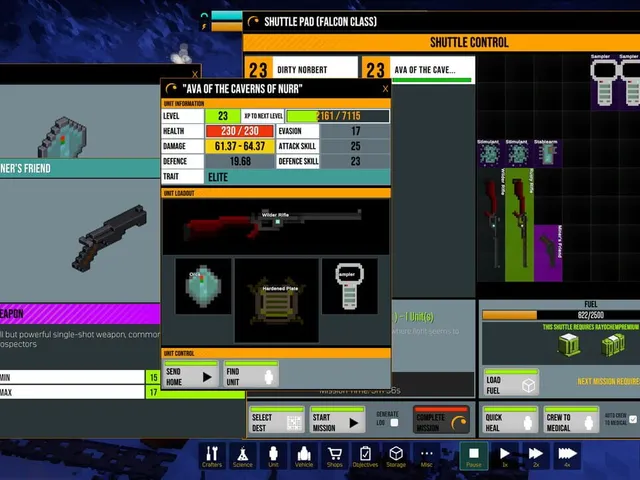
Task: Click Start Mission button
Action: coord(337,420)
